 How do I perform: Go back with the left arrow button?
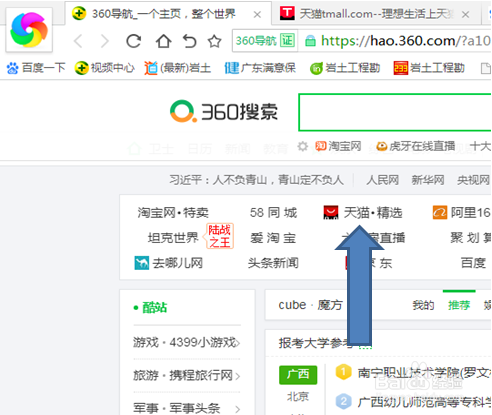coord(78,41)
